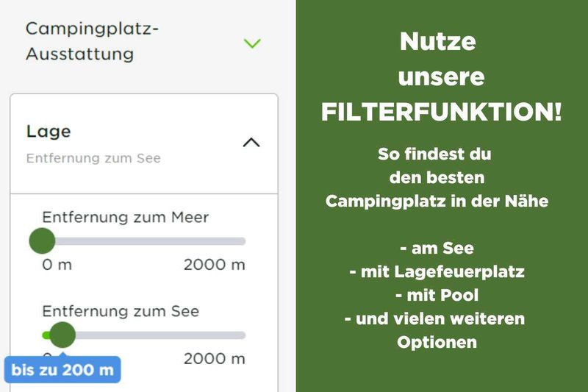Expand the Campingplatz-Ausstattung green chevron

tap(252, 43)
